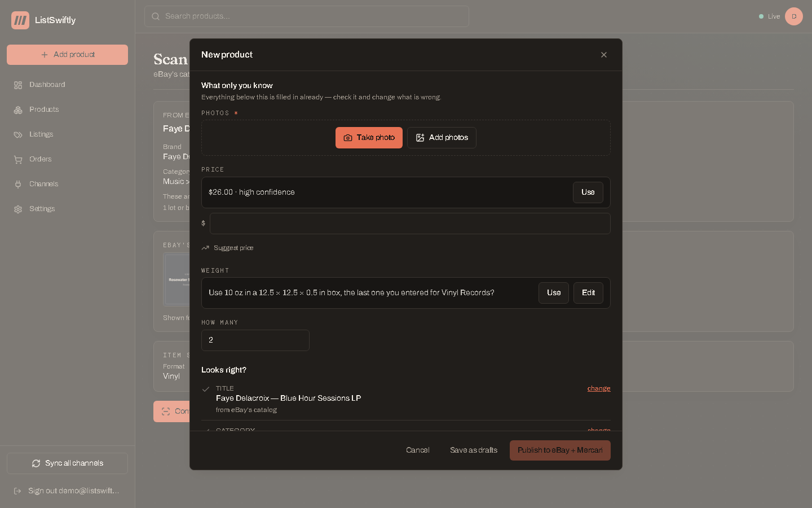This screenshot has height=508, width=812.
Task: Click the sign out arrow icon
Action: click(17, 491)
